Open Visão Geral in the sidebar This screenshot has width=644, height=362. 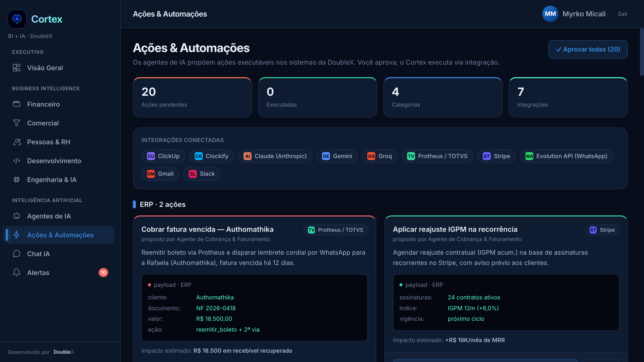coord(60,68)
